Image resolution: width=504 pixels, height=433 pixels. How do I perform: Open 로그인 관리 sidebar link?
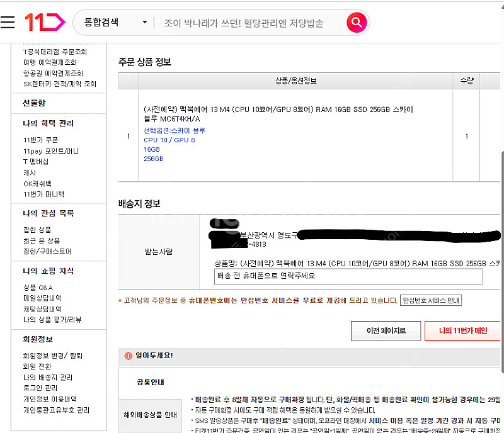[x=40, y=388]
